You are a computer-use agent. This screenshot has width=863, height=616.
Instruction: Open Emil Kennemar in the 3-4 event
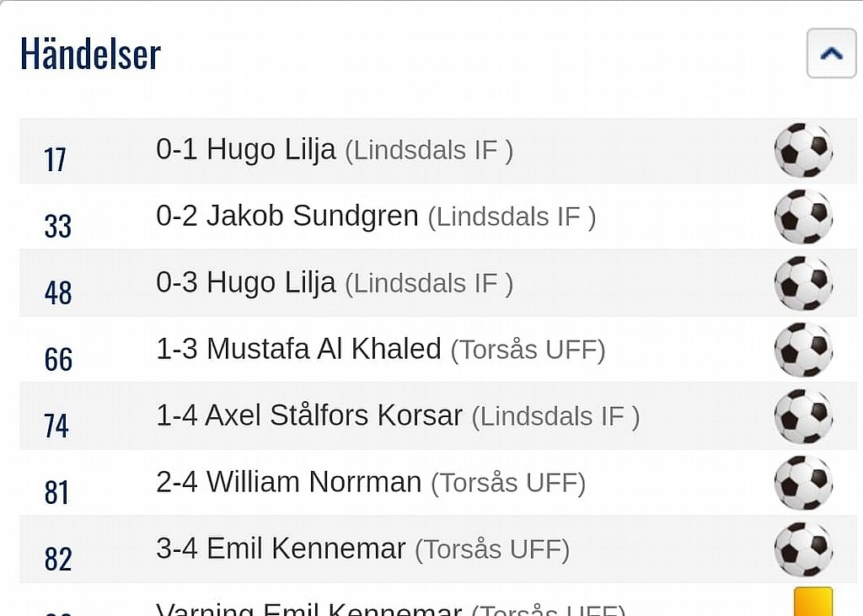306,549
